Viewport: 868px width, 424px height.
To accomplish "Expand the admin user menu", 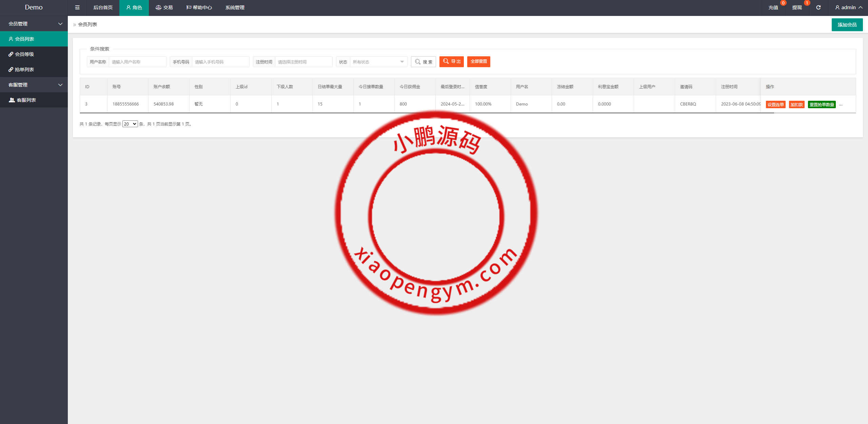I will (849, 7).
